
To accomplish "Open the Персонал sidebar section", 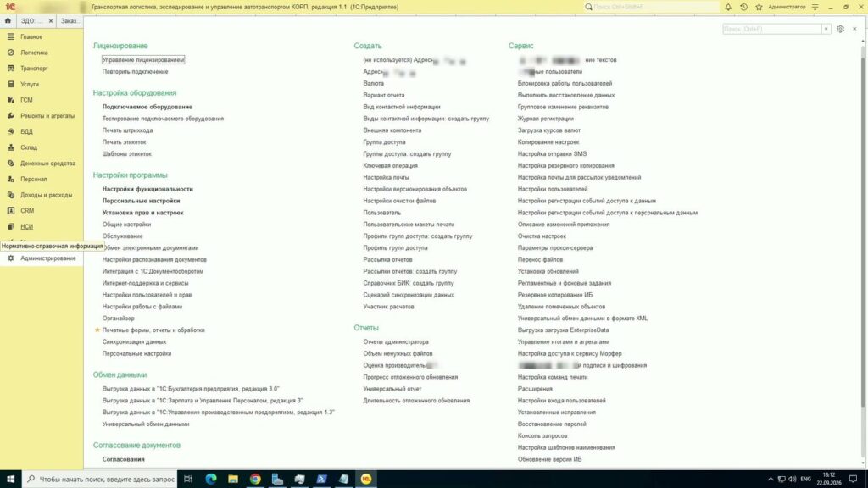I will pos(33,180).
